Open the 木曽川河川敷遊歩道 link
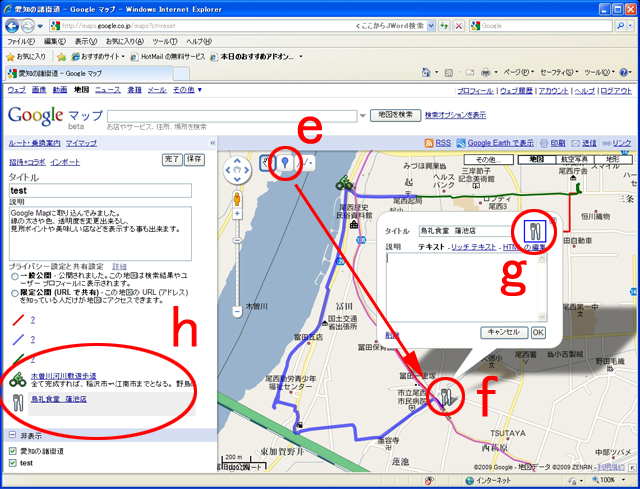640x489 pixels. (x=64, y=376)
